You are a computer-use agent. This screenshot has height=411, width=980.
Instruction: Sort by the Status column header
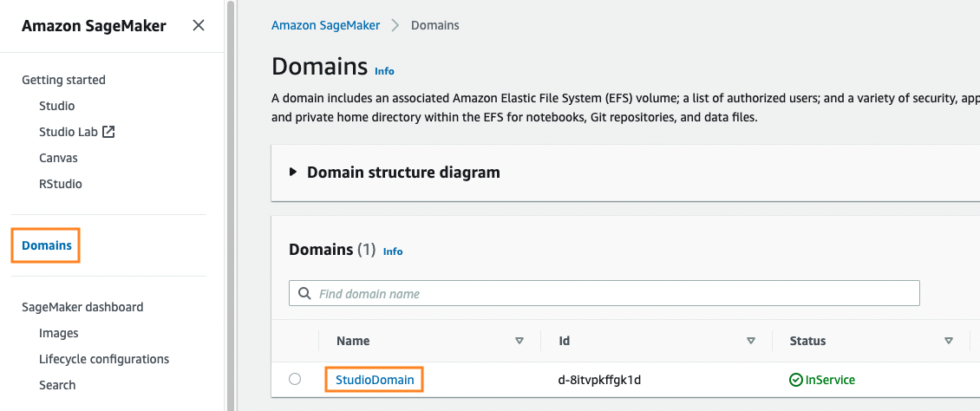click(807, 341)
